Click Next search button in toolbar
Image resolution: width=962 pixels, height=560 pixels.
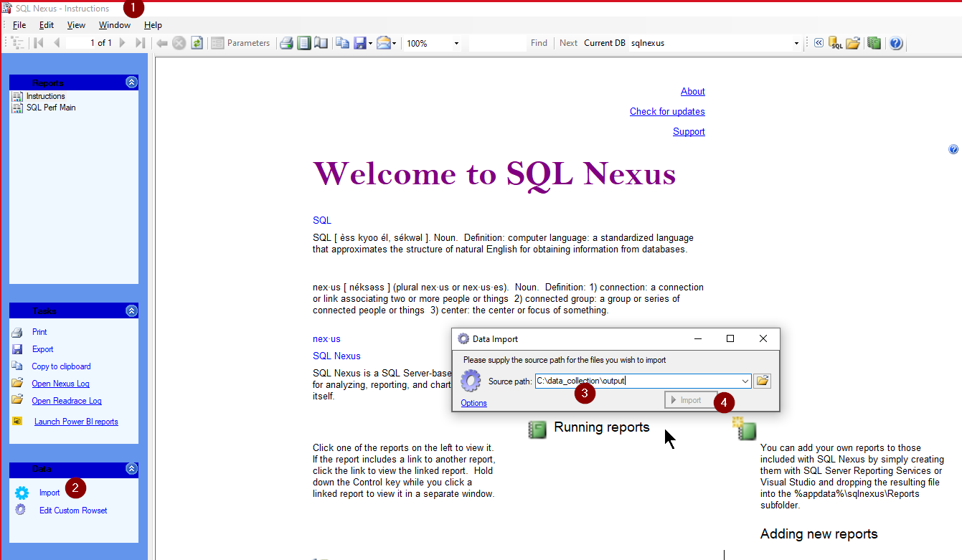point(568,43)
